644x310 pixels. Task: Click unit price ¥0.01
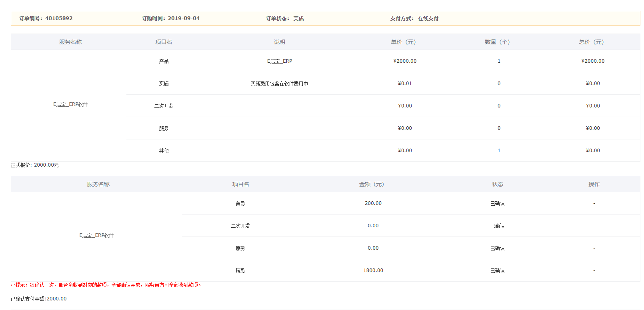click(x=405, y=83)
